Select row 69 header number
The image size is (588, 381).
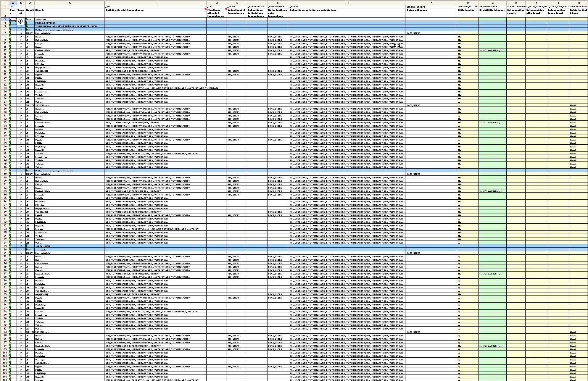click(4, 246)
